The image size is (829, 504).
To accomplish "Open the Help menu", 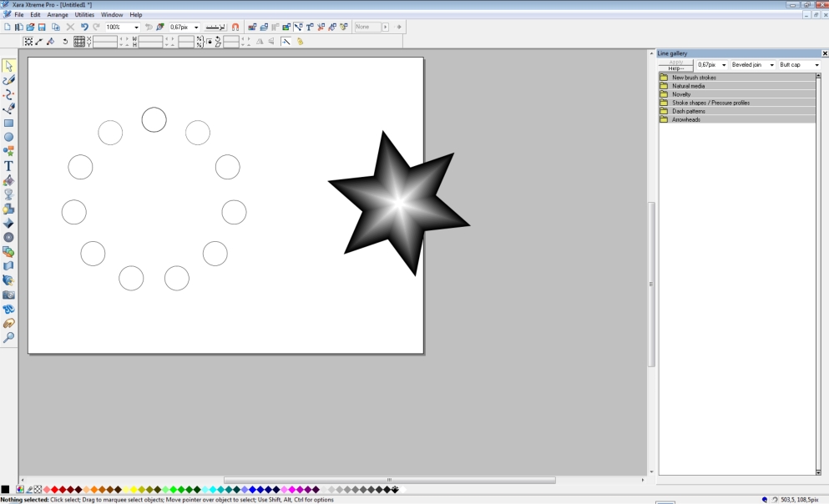I will coord(136,15).
